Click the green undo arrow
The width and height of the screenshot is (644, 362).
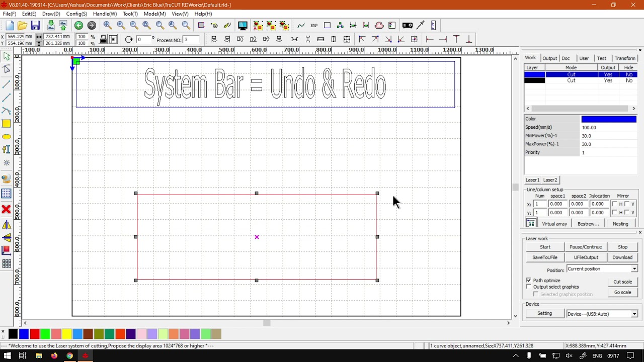point(78,26)
